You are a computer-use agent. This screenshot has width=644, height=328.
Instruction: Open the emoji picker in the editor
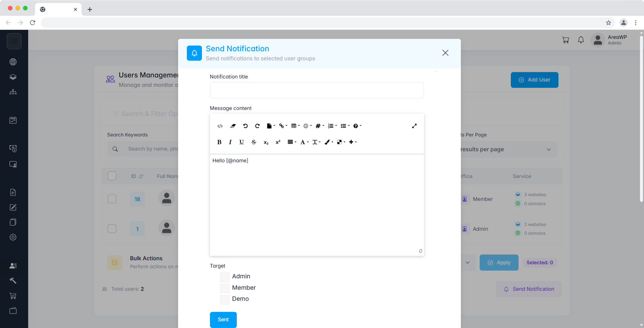tap(306, 126)
